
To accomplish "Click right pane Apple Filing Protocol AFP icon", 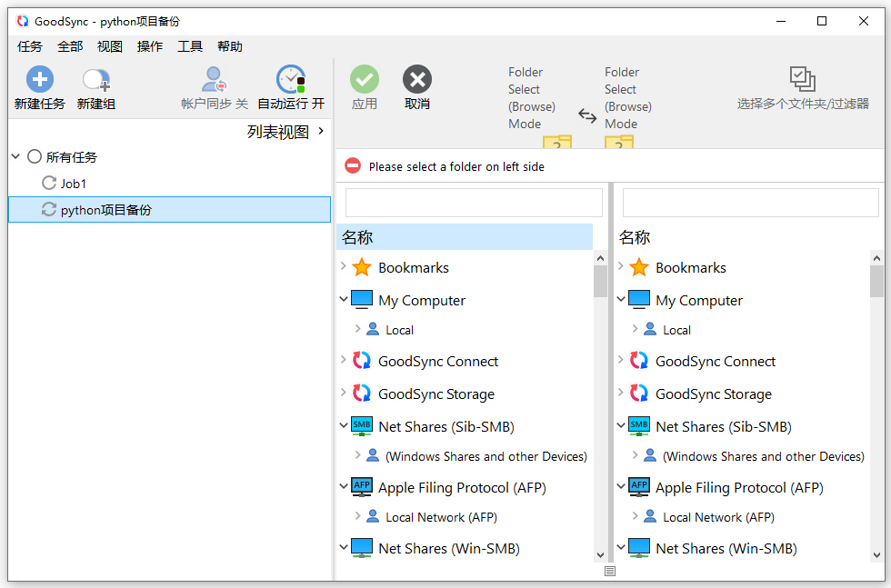I will 639,487.
